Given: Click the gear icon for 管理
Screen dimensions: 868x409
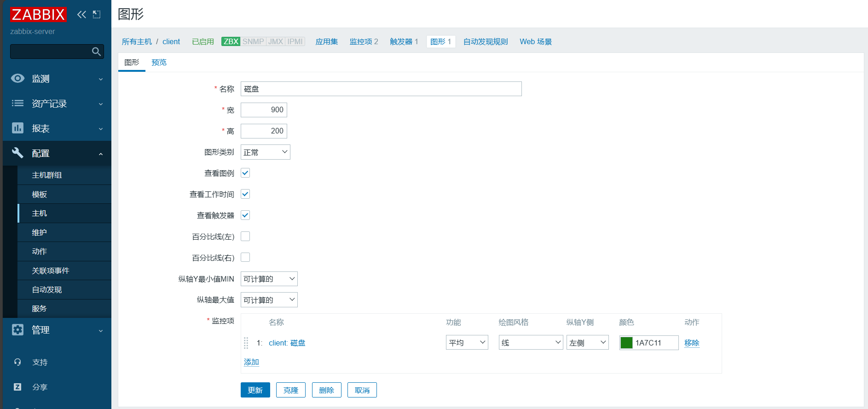Looking at the screenshot, I should coord(17,329).
